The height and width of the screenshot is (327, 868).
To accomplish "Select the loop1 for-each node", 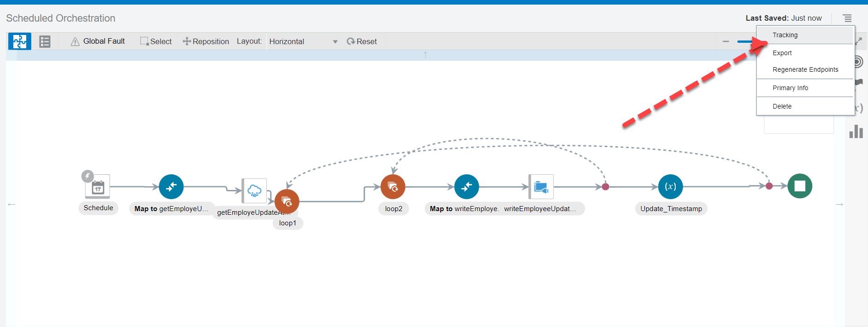I will tap(287, 201).
